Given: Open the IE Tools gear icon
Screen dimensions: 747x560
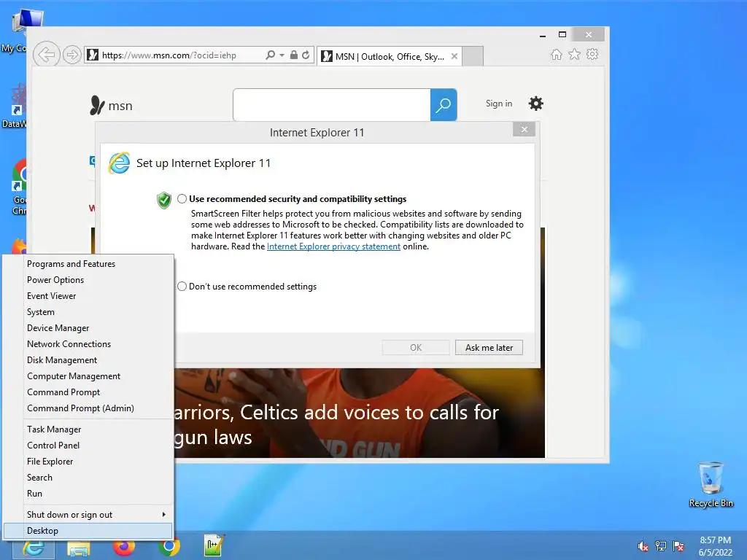Looking at the screenshot, I should (x=592, y=54).
